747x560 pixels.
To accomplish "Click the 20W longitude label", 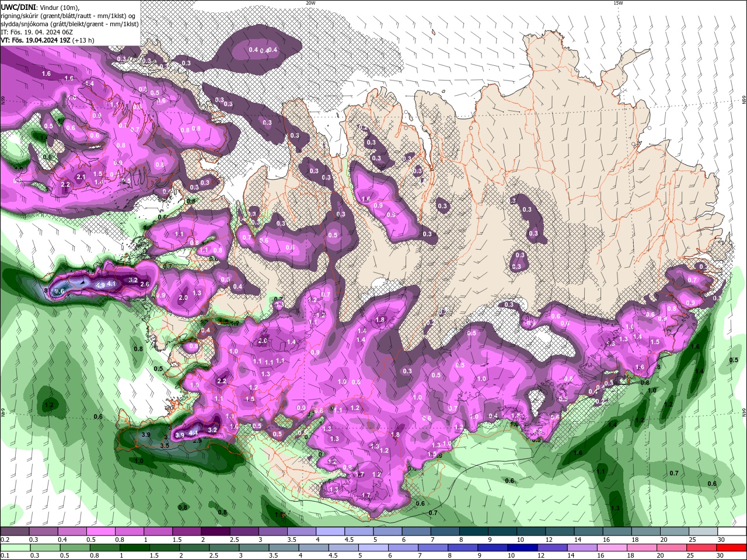I will point(310,3).
